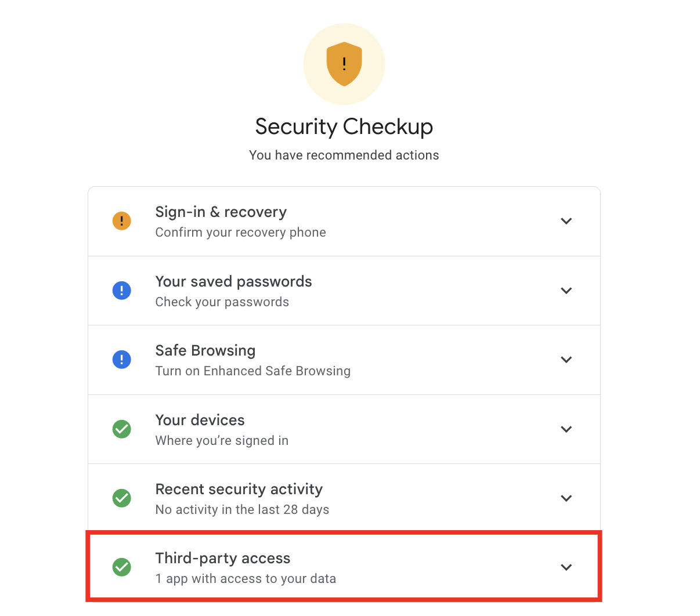Expand the Your devices chevron arrow
Screen dimensions: 700x616
567,429
